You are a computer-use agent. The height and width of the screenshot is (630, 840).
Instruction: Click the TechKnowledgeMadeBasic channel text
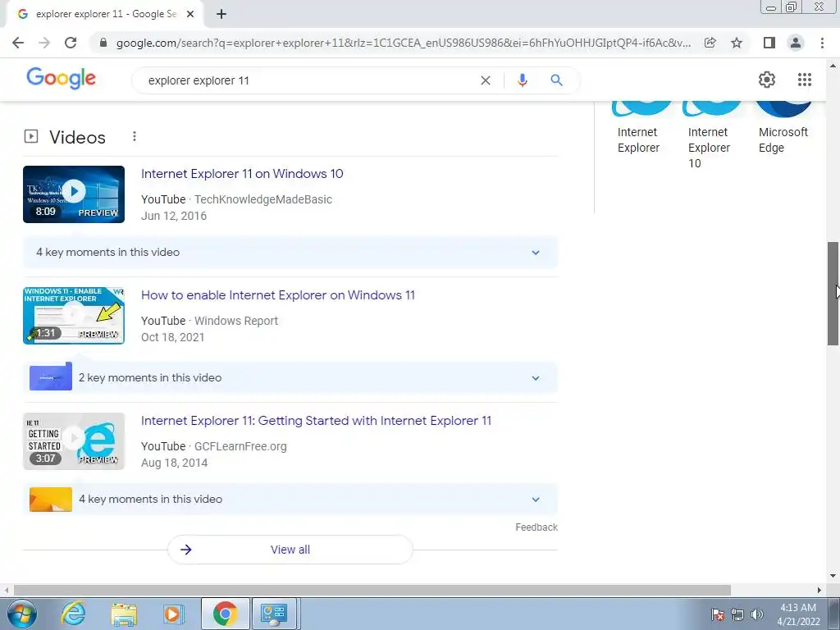263,199
